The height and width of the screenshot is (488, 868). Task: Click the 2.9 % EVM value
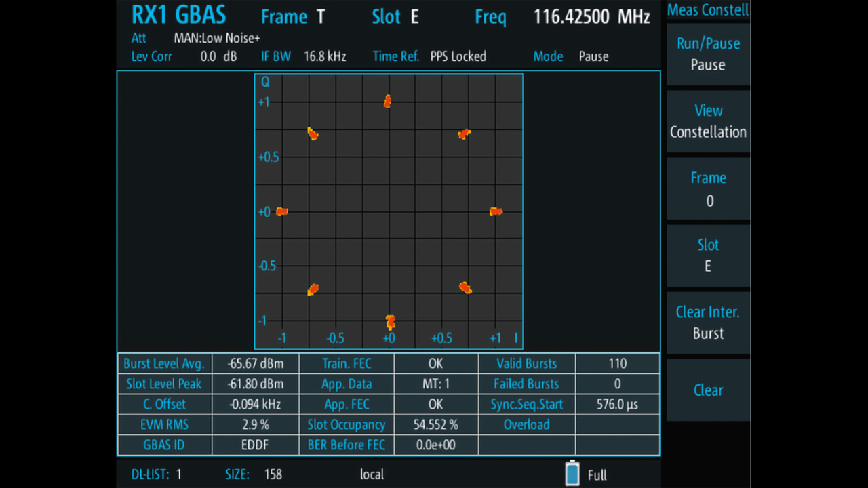click(256, 424)
